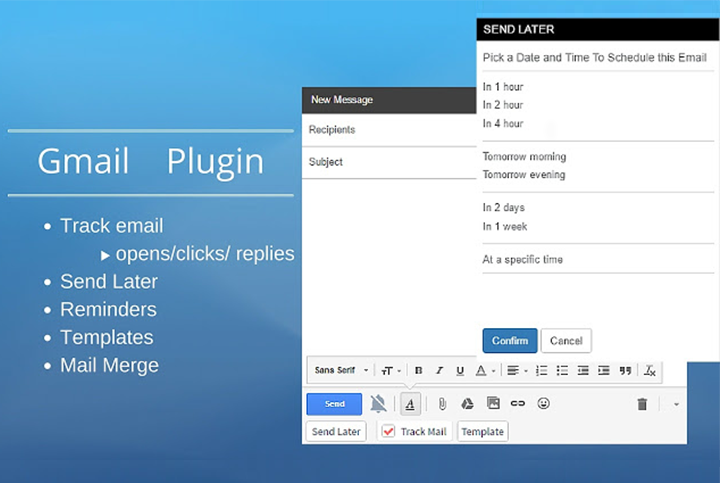Pick the 'In 2 days' option
Screen dimensions: 720x483
pyautogui.click(x=504, y=208)
